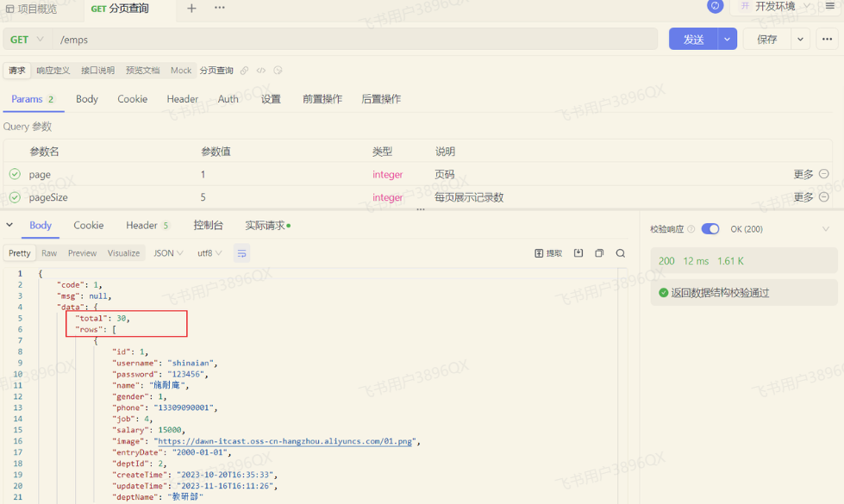Select the Raw view mode
Screen dimensions: 844x504
[x=49, y=253]
